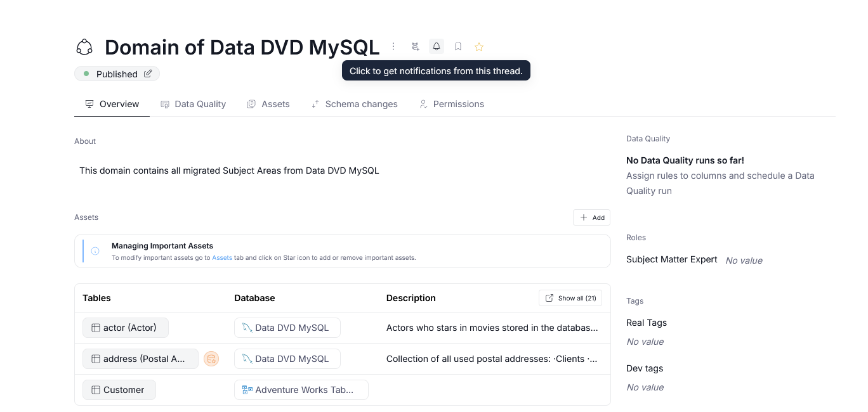Open the Assets tab
This screenshot has height=412, width=868.
[x=268, y=104]
